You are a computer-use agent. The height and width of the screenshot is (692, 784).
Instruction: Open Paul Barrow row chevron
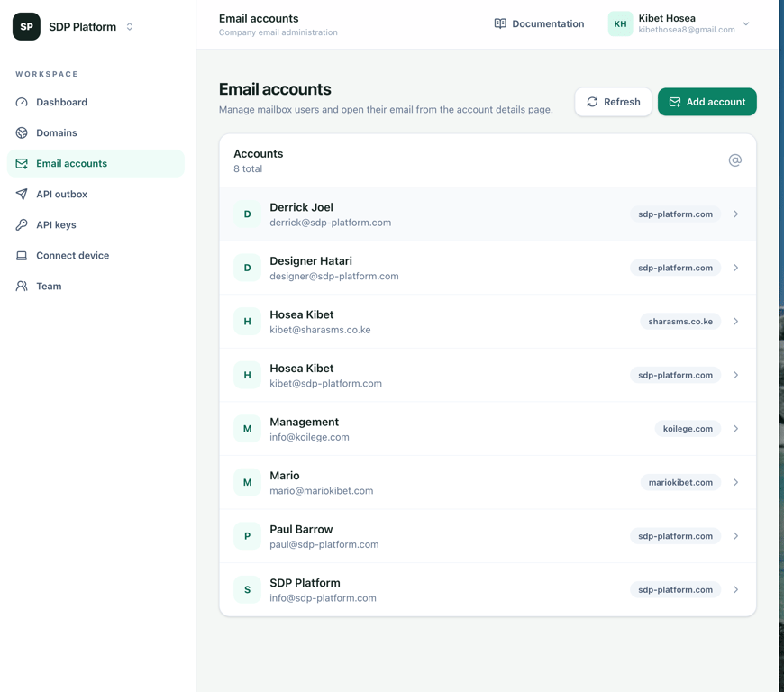[x=736, y=536]
